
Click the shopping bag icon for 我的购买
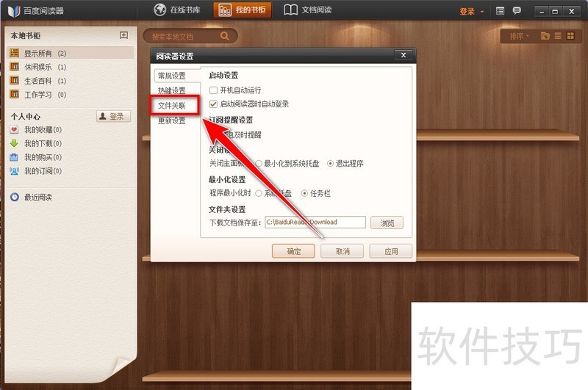click(14, 157)
